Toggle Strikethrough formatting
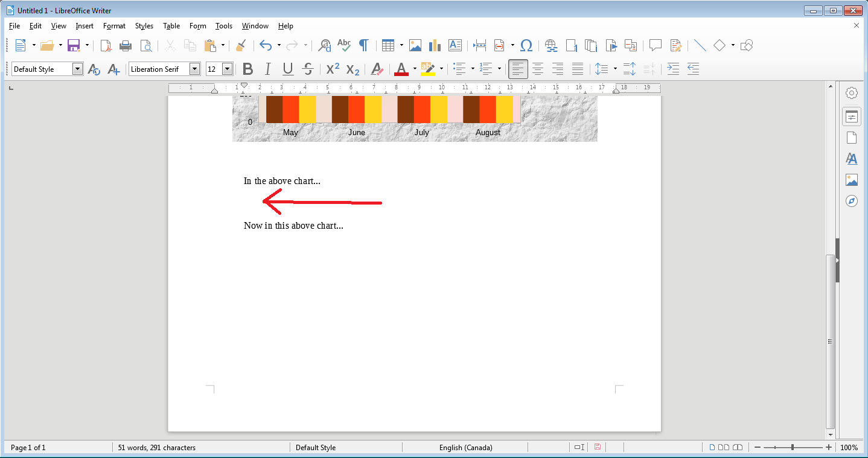 coord(308,69)
